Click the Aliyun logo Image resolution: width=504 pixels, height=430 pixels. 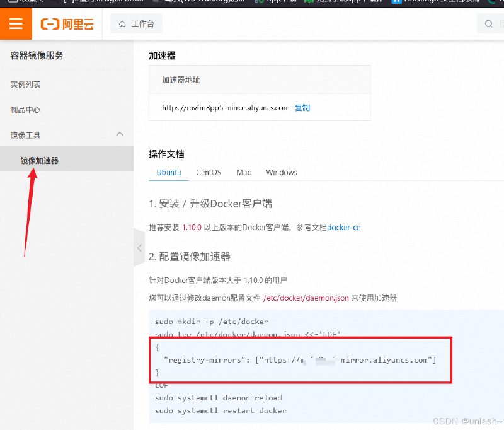[x=67, y=24]
